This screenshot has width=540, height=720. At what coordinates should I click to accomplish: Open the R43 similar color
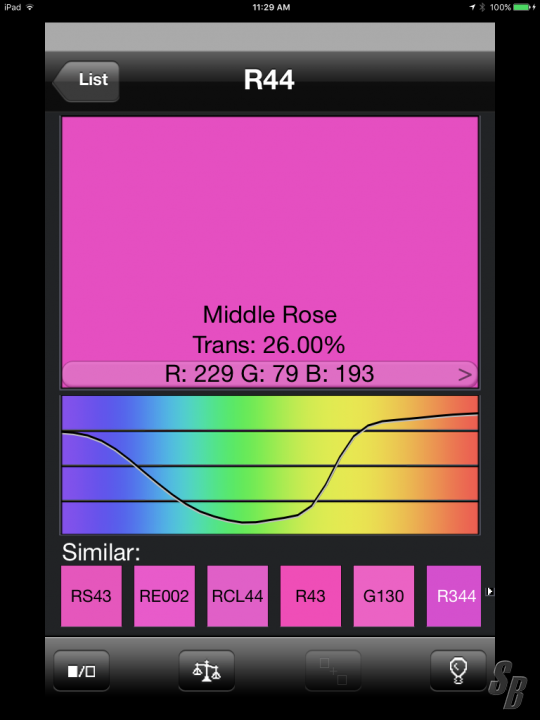[311, 596]
